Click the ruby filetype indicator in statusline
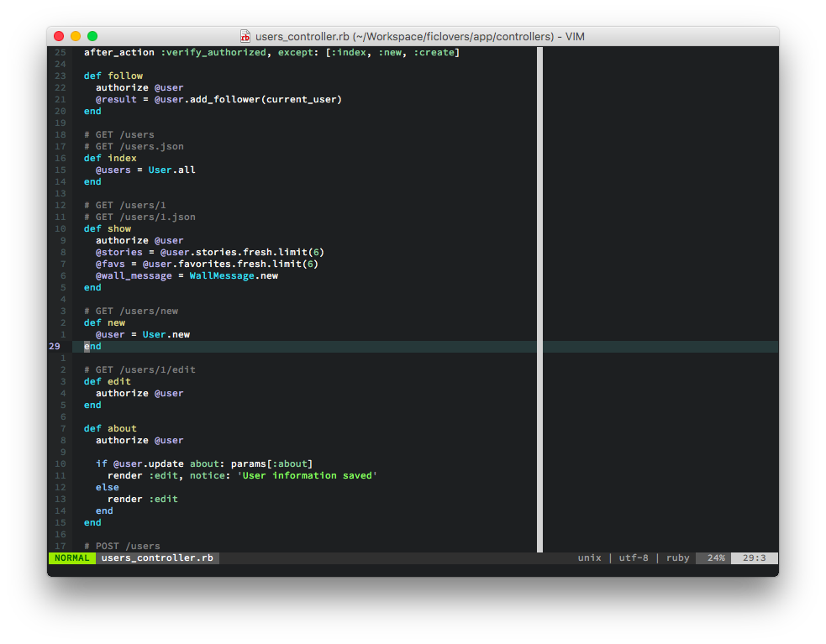This screenshot has height=644, width=826. coord(677,558)
